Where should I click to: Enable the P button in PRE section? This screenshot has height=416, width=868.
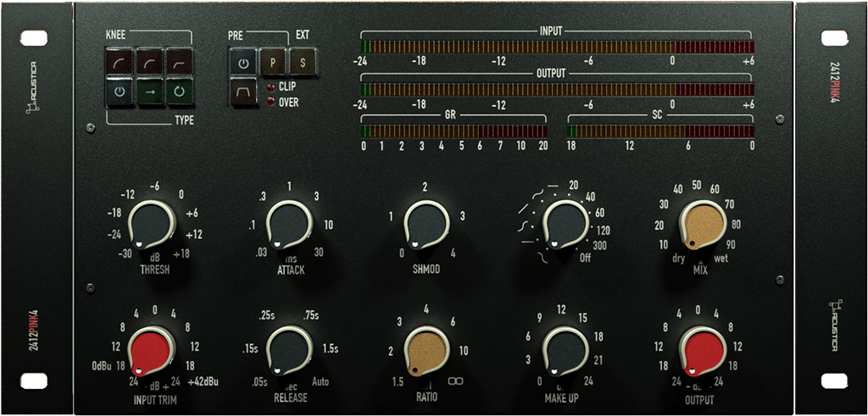(x=273, y=63)
